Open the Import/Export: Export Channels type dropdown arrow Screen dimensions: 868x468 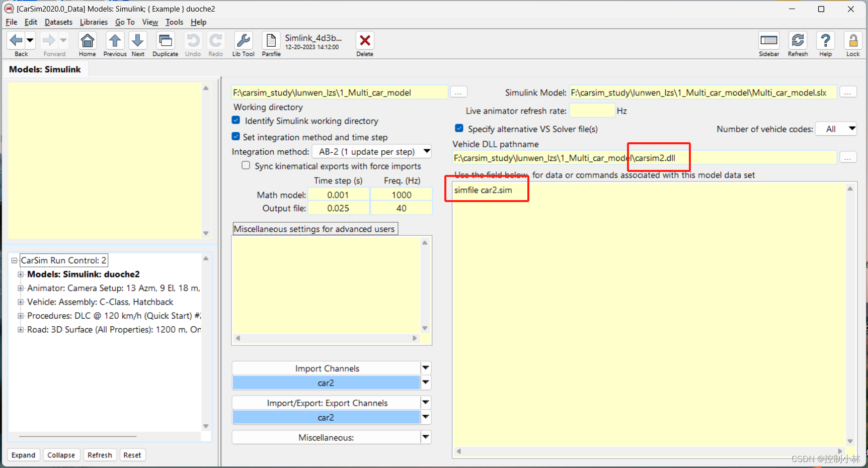426,403
